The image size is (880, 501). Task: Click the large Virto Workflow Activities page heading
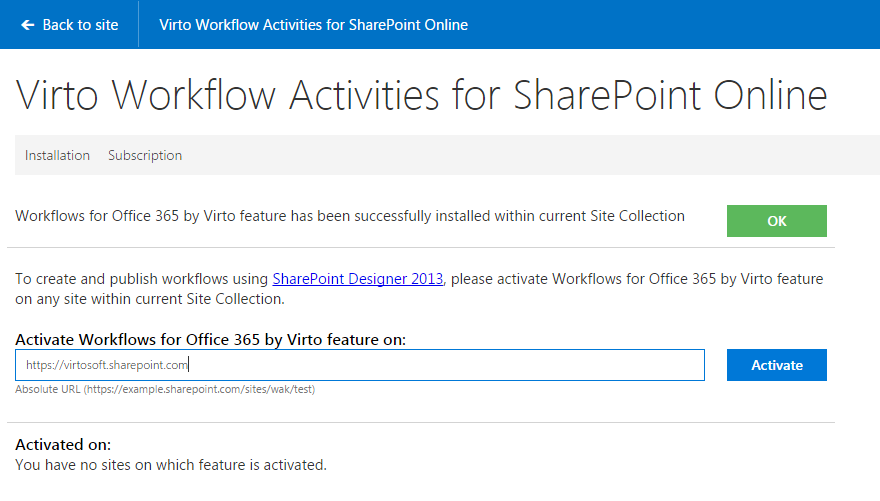pyautogui.click(x=421, y=95)
